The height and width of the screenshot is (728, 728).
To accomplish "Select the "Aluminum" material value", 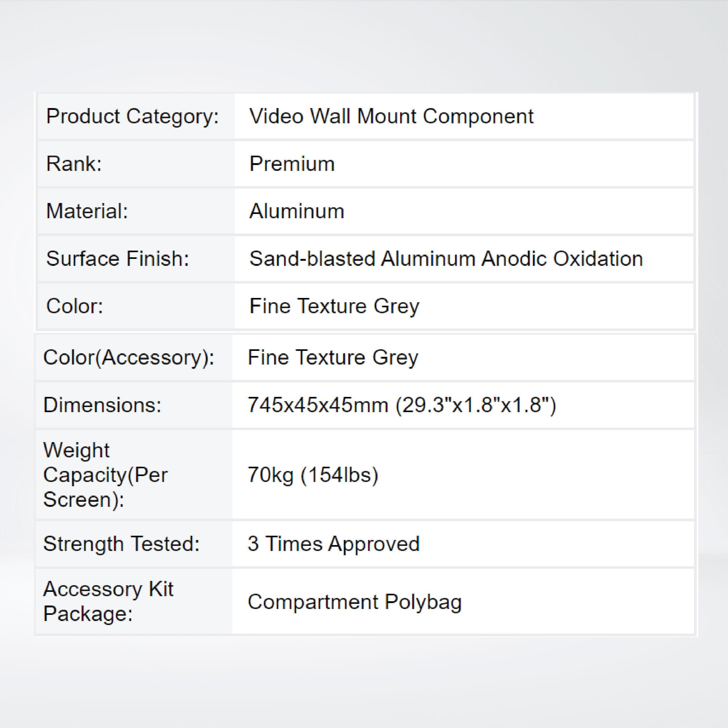I will point(297,211).
